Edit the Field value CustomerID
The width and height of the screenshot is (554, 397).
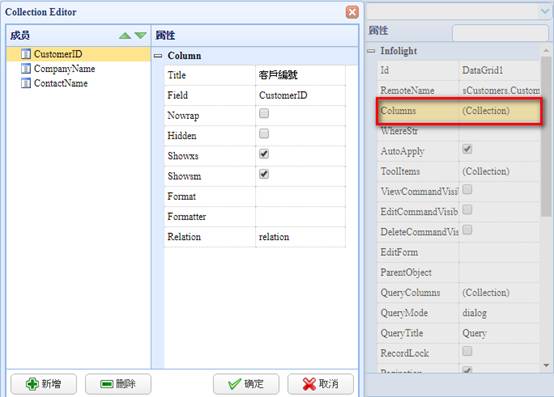click(x=300, y=95)
